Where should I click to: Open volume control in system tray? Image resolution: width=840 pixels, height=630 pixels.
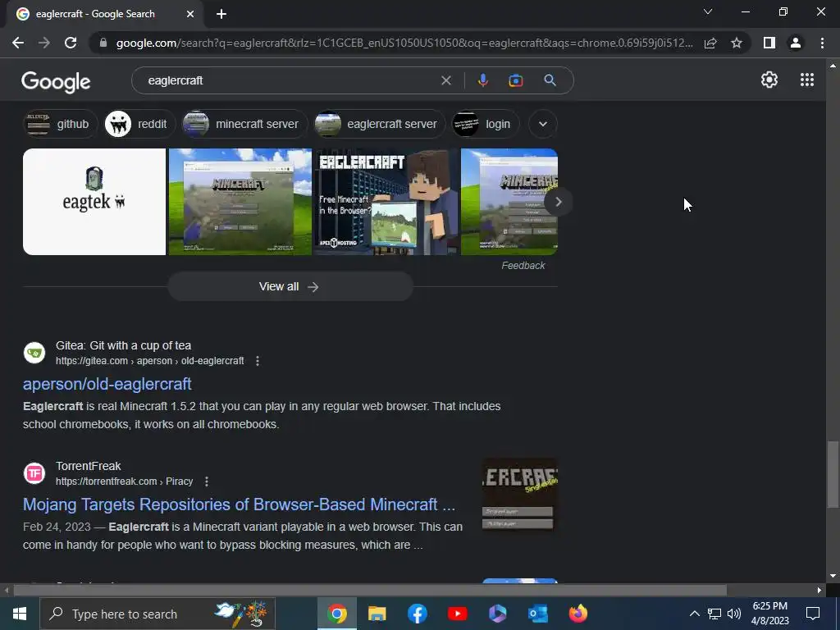[734, 614]
